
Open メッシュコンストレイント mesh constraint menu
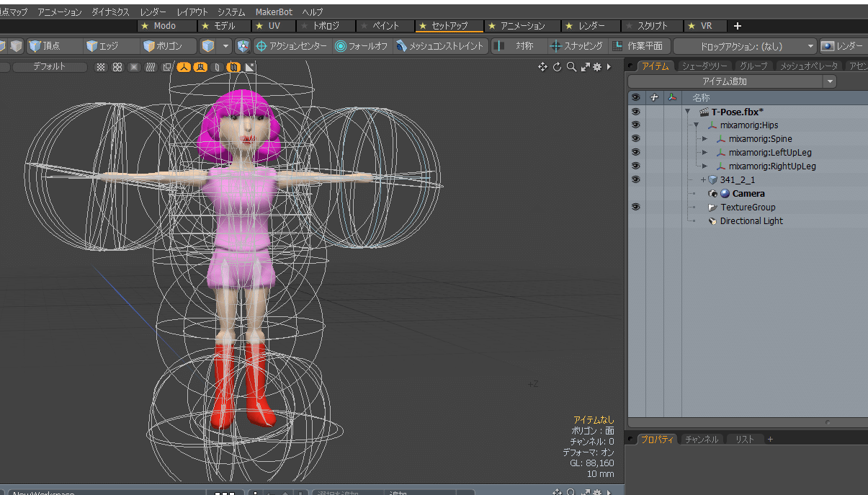click(x=440, y=46)
